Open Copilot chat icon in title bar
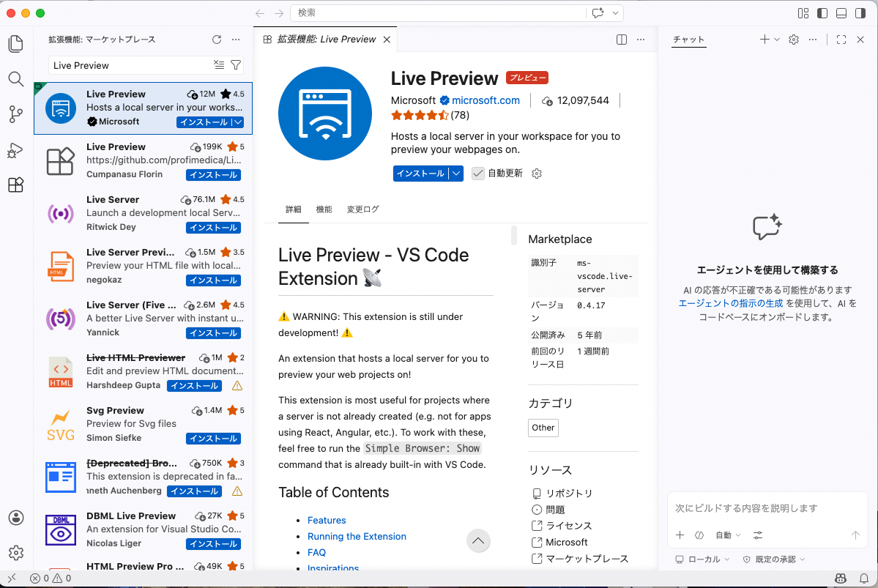Image resolution: width=878 pixels, height=588 pixels. tap(598, 13)
